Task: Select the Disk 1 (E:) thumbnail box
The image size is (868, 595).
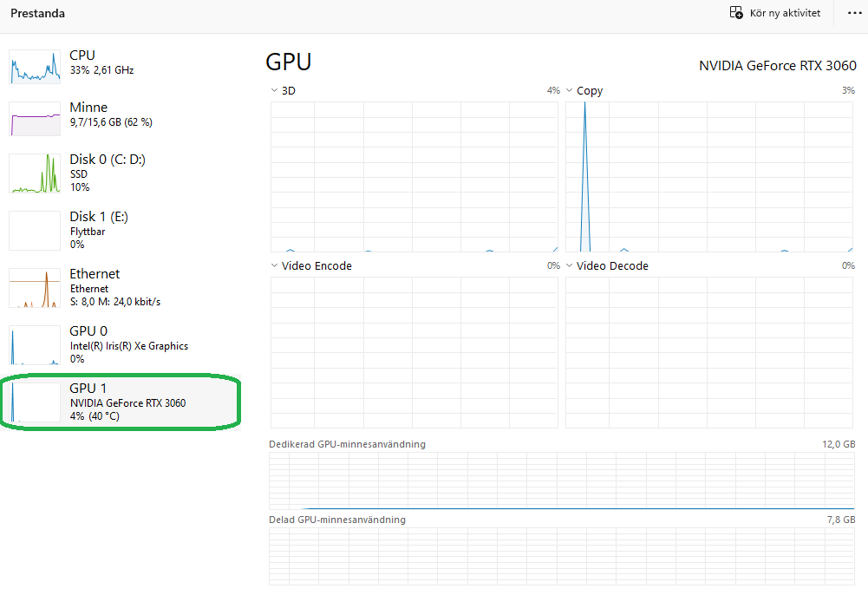Action: point(35,231)
